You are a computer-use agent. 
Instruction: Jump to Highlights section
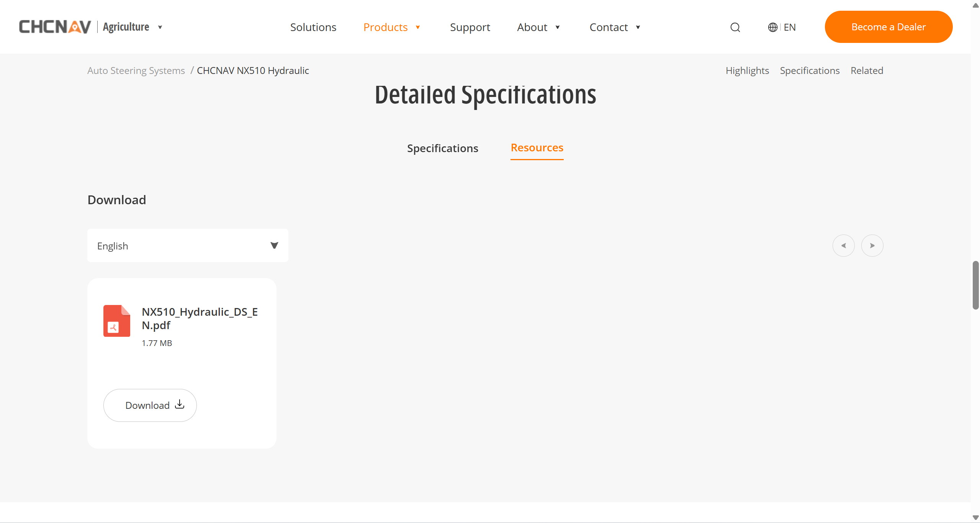[x=747, y=70]
